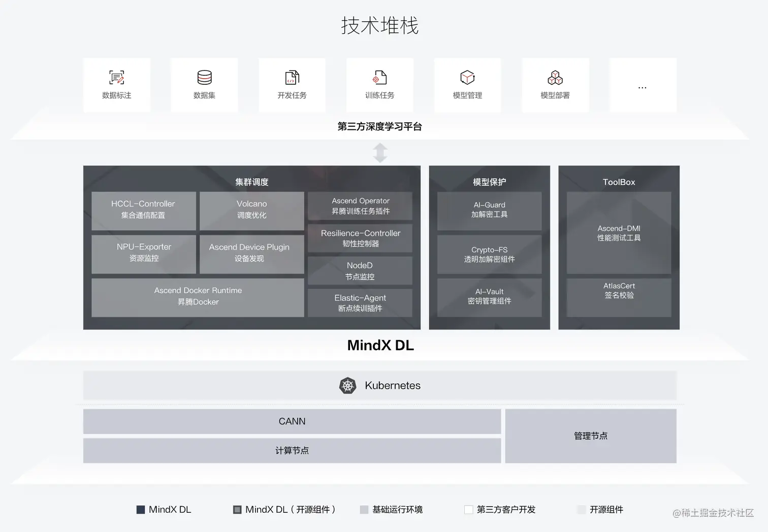Screen dimensions: 768x532
Task: Click the 数据集 database icon
Action: (x=204, y=78)
